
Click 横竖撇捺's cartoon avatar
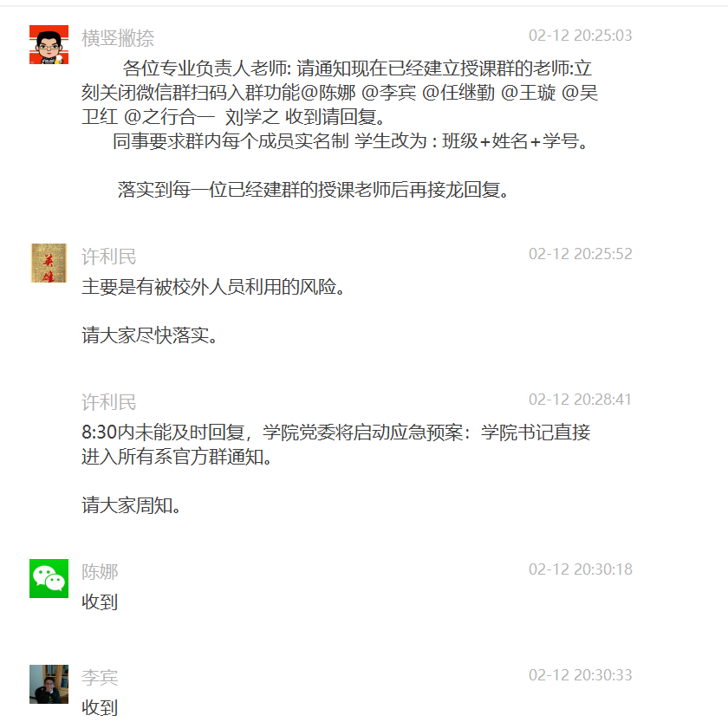click(49, 44)
